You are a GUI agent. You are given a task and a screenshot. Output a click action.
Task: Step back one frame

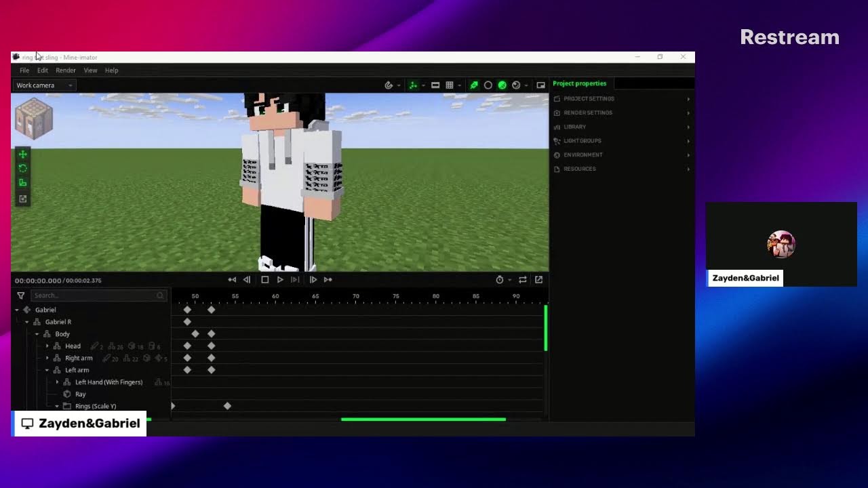click(x=247, y=280)
